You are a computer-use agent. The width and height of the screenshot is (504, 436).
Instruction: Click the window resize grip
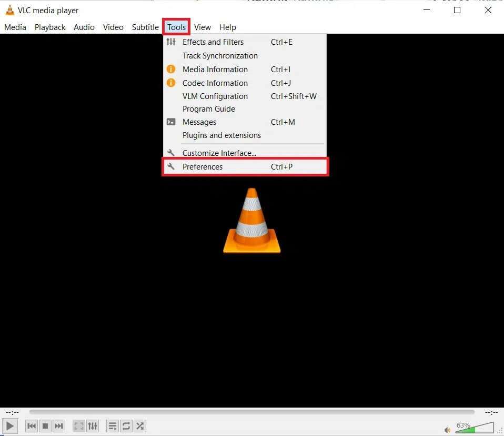point(500,431)
